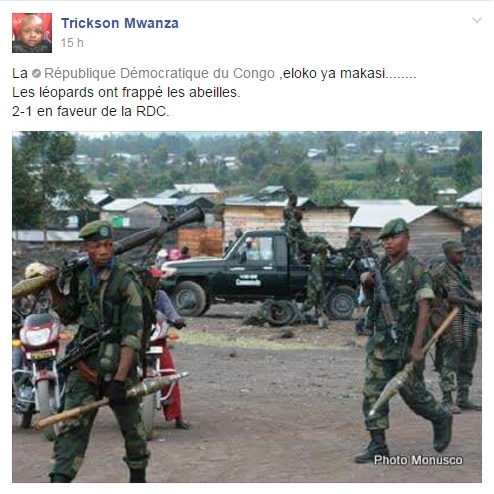
Task: Click the badge on left soldier's beret
Action: pos(104,231)
